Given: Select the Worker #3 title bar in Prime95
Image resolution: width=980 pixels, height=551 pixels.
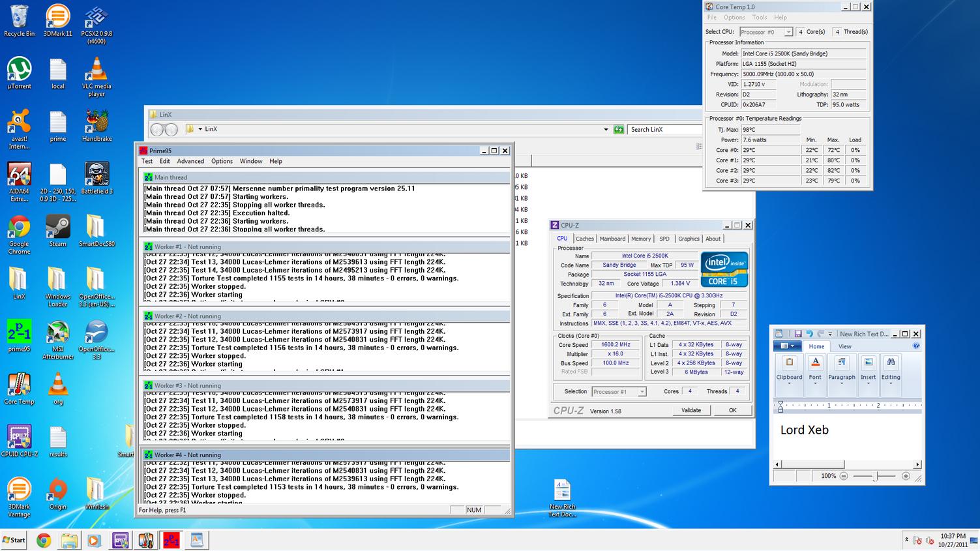Looking at the screenshot, I should 325,385.
